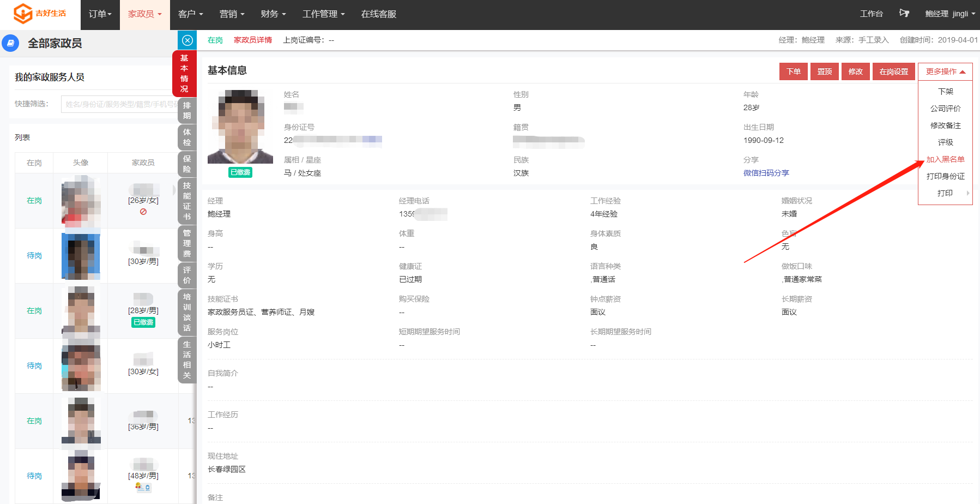
Task: Switch to the 保险 side tab
Action: pos(187,164)
